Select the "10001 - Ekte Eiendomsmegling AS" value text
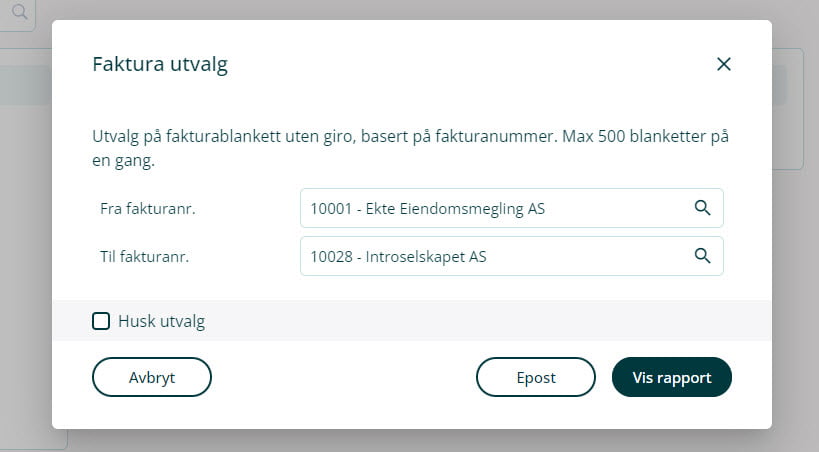This screenshot has height=452, width=819. [428, 208]
